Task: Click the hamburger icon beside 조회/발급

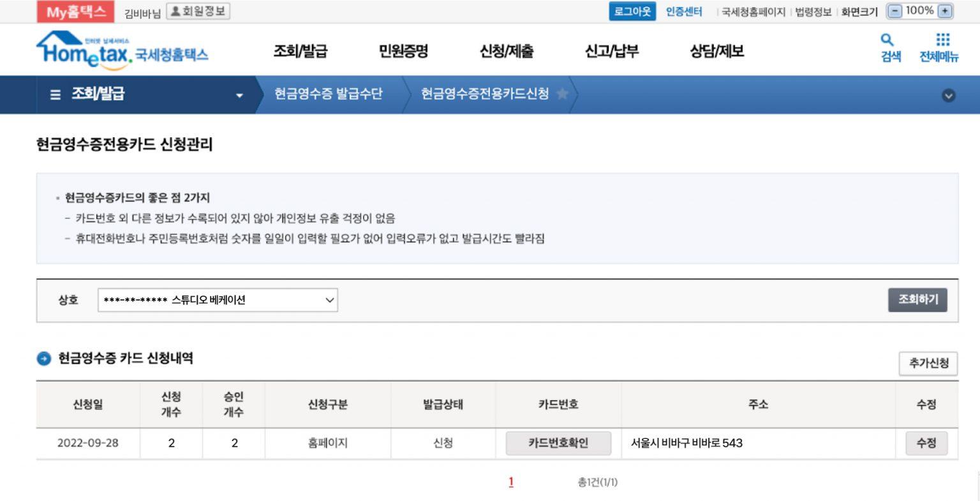Action: [56, 94]
